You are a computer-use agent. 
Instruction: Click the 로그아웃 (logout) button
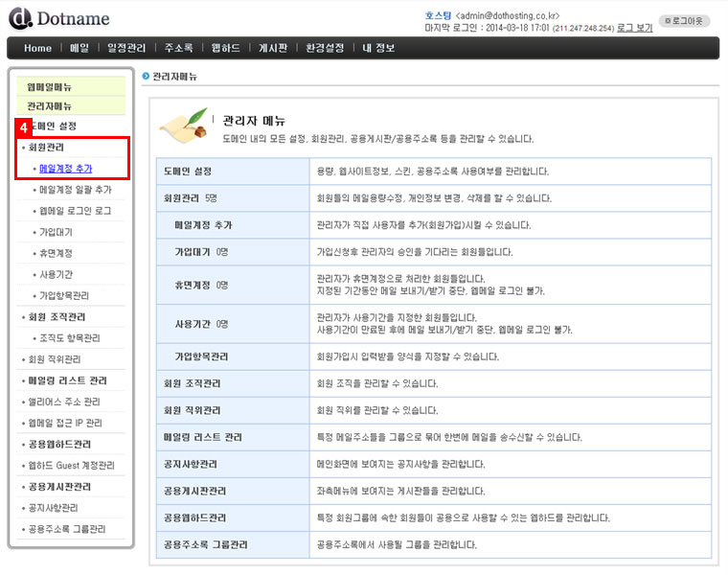[x=685, y=19]
